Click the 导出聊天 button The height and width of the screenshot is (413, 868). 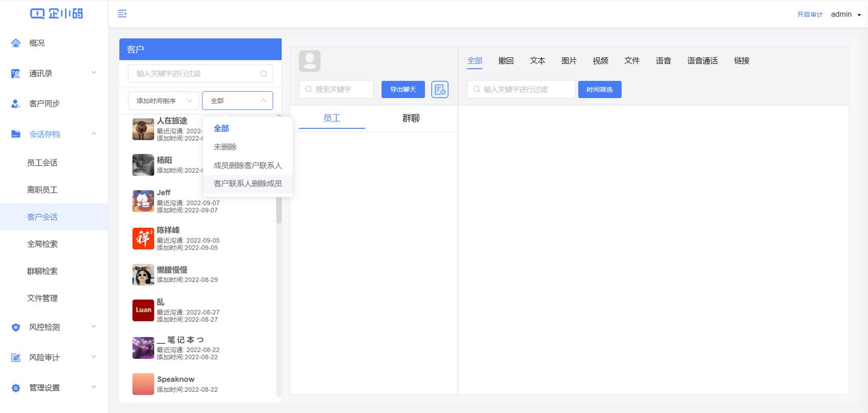tap(403, 89)
